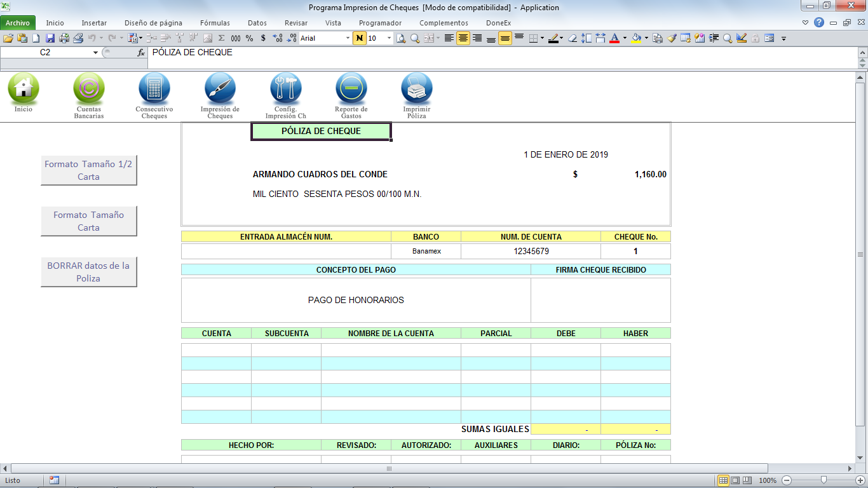Open Reporte de Gastos icon
Screen dimensions: 868x488
point(351,88)
